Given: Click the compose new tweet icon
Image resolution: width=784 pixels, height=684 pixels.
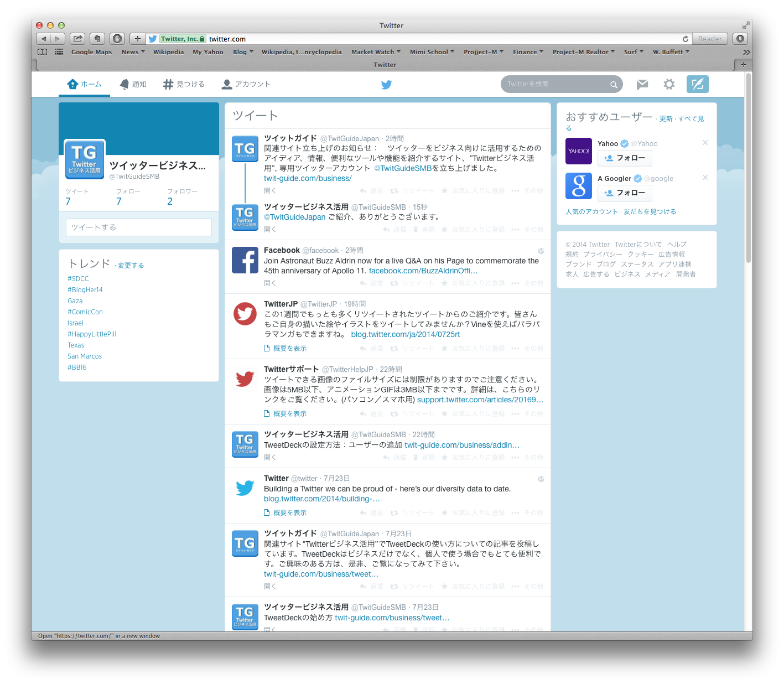Looking at the screenshot, I should tap(697, 84).
